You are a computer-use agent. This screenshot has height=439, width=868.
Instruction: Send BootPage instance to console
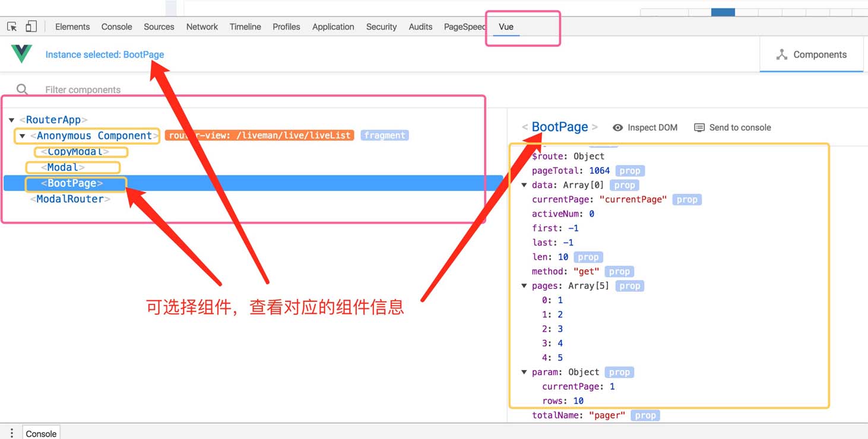[x=733, y=128]
